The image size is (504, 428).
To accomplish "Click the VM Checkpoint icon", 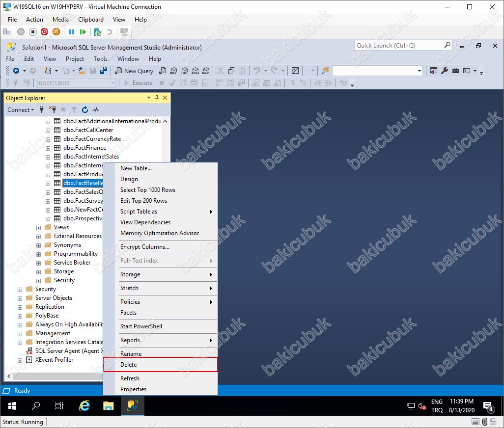I will (x=98, y=32).
